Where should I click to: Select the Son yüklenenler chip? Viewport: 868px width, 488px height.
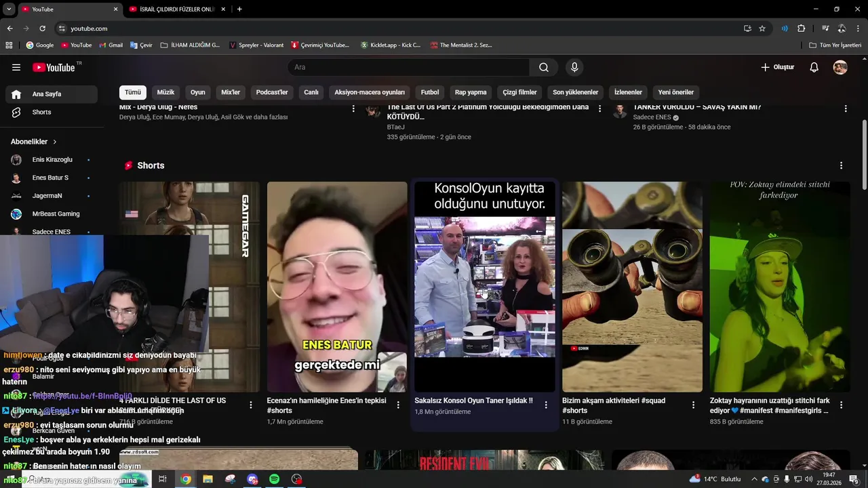[576, 92]
